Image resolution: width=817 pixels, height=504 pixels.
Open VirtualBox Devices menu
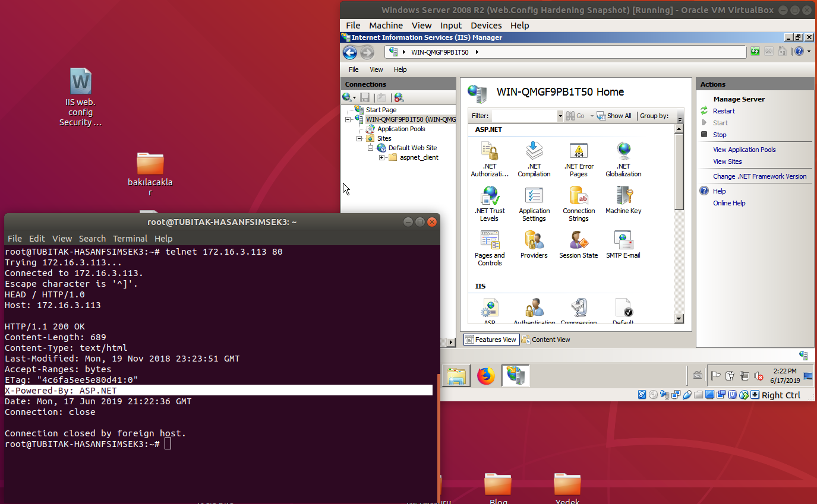[486, 26]
